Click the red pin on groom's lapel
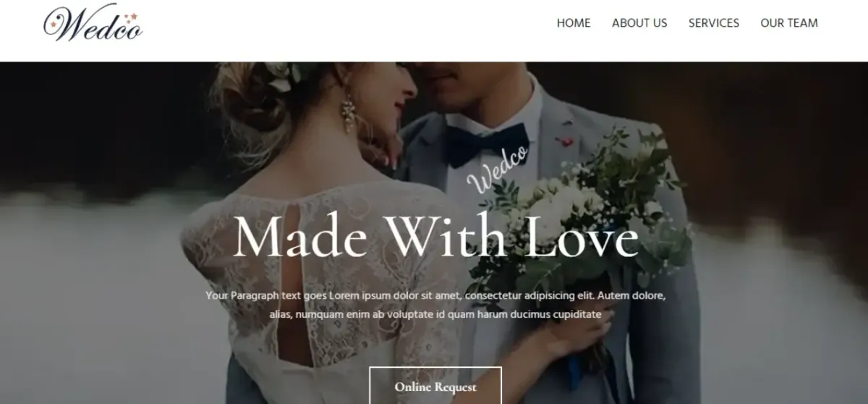868x404 pixels. (565, 140)
